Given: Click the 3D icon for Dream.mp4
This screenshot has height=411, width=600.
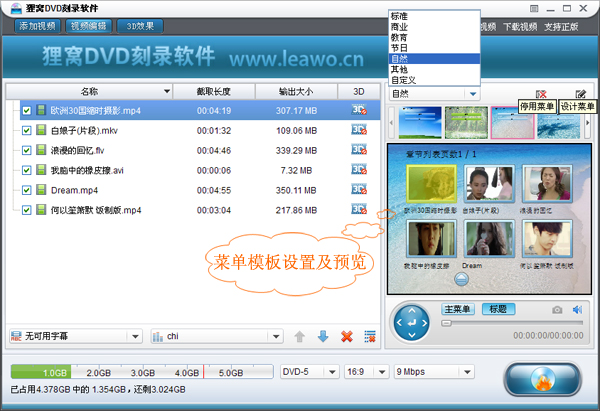Looking at the screenshot, I should tap(359, 189).
